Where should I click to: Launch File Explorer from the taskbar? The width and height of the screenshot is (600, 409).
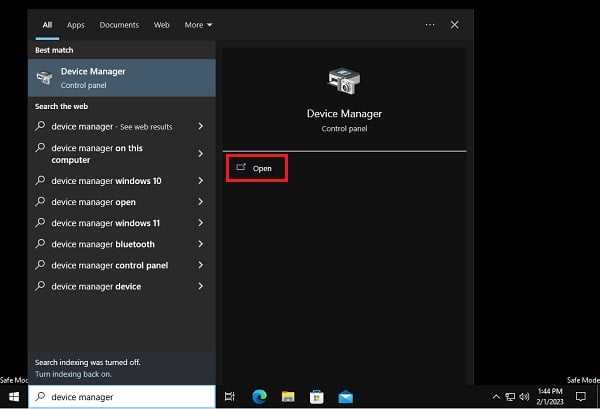point(288,397)
